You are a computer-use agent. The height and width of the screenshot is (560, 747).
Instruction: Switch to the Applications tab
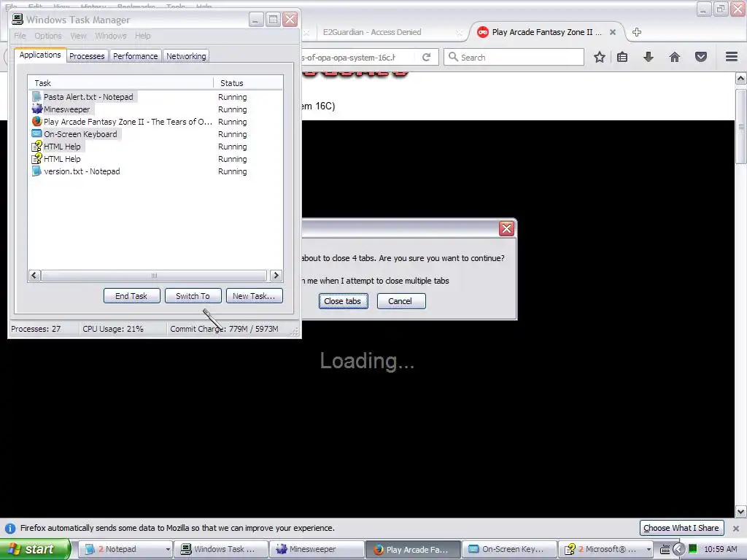40,55
